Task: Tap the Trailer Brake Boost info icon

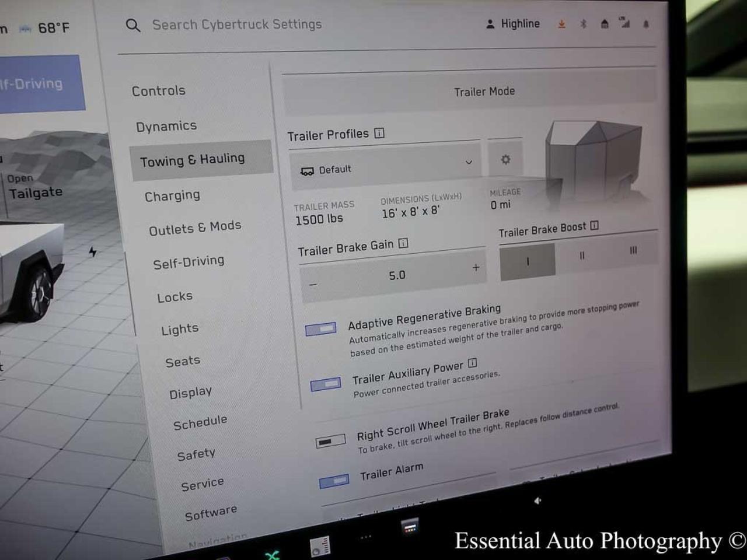Action: 594,225
